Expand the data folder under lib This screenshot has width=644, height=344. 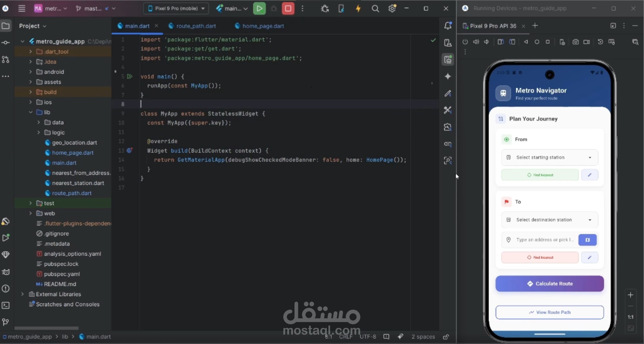click(38, 122)
